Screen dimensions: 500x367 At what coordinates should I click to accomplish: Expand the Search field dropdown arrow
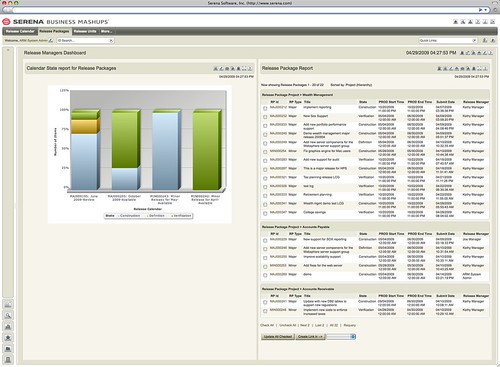click(x=111, y=40)
